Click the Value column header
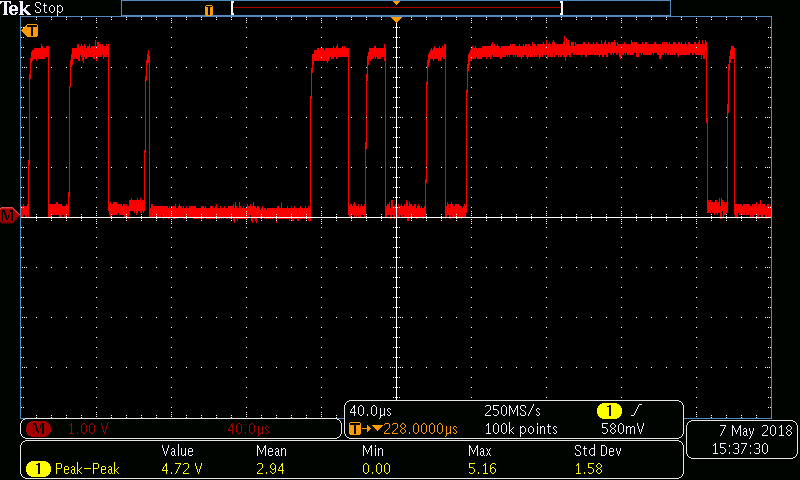The height and width of the screenshot is (480, 800). pos(178,451)
